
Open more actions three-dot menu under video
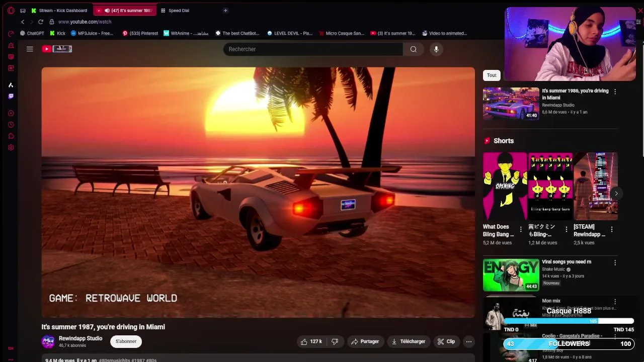click(469, 341)
